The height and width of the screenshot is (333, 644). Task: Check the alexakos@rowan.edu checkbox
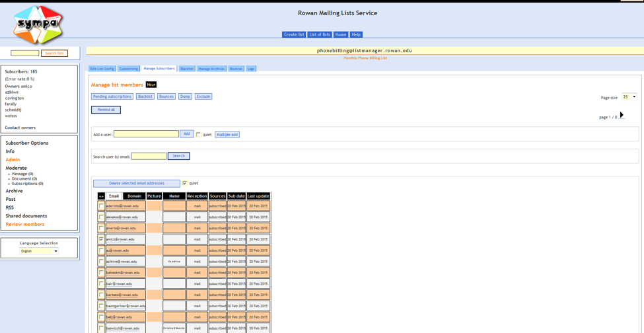click(x=101, y=217)
